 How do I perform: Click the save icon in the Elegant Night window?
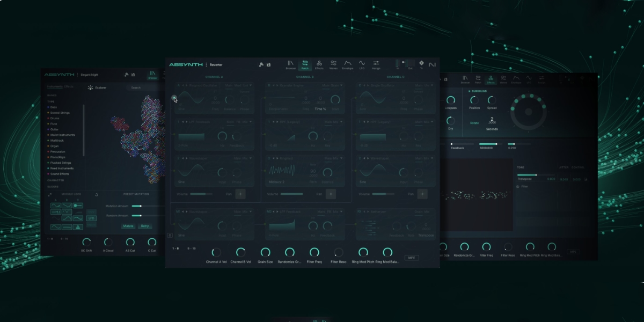[133, 75]
